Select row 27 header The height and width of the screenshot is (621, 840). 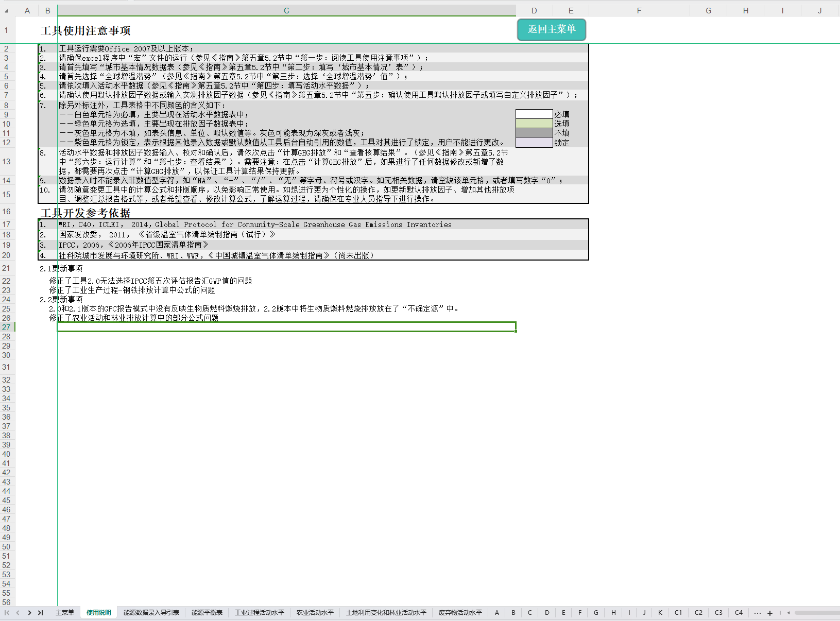[x=7, y=327]
